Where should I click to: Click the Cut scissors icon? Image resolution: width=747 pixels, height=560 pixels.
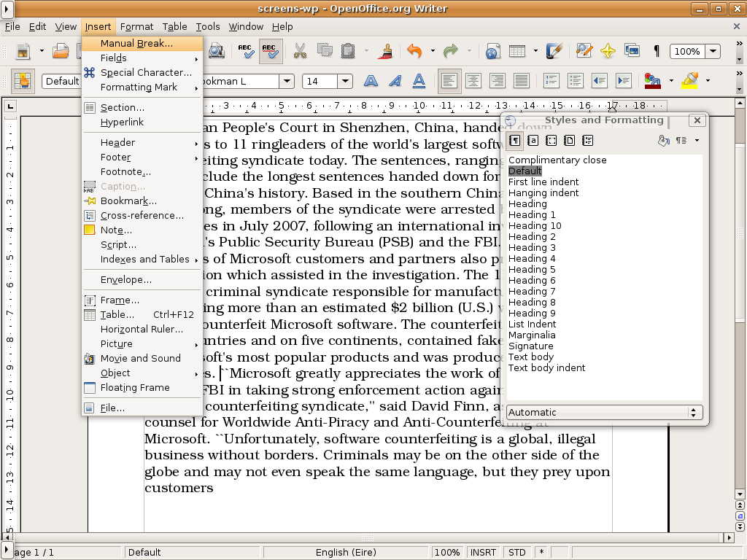(300, 51)
